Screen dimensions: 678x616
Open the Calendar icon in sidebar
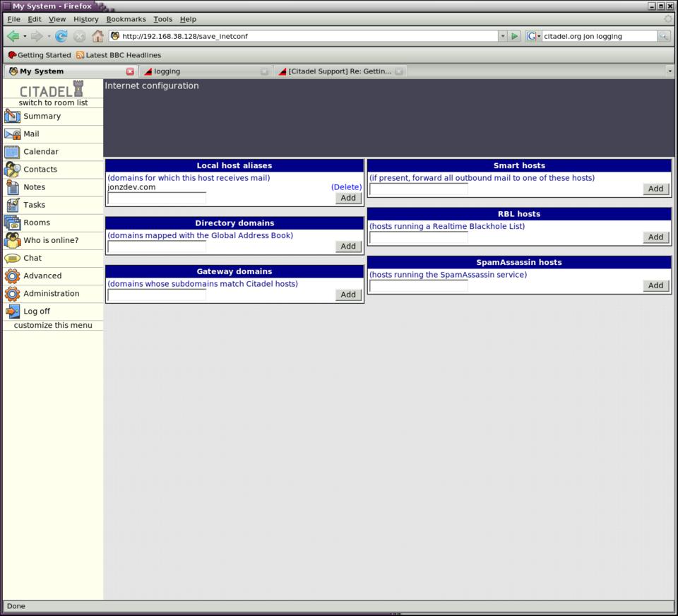coord(12,152)
